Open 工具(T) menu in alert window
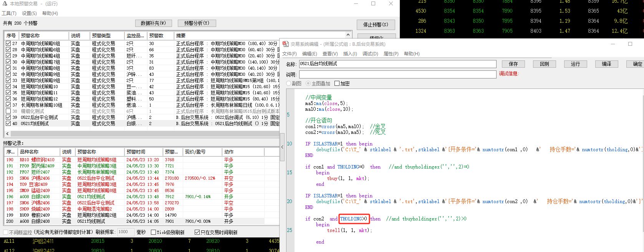The height and width of the screenshot is (252, 644). tap(9, 13)
